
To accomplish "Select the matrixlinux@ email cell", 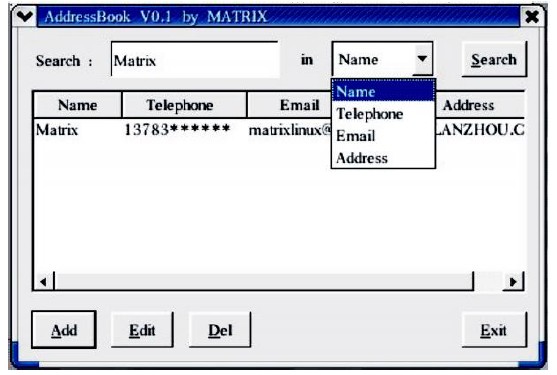I will coord(290,130).
